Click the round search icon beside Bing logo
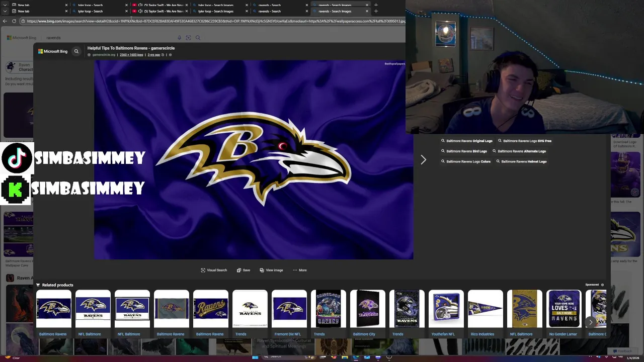Viewport: 644px width, 362px height. (x=76, y=51)
